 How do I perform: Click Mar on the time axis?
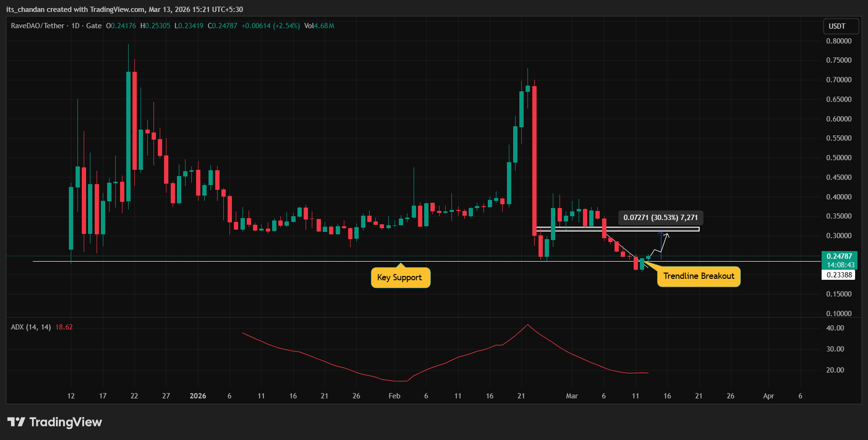point(572,396)
